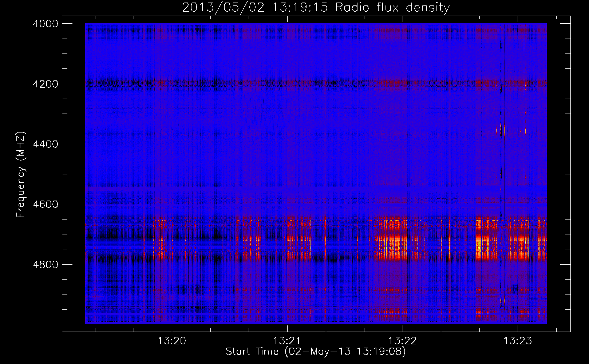Click the 13:22 time tick label

click(402, 341)
